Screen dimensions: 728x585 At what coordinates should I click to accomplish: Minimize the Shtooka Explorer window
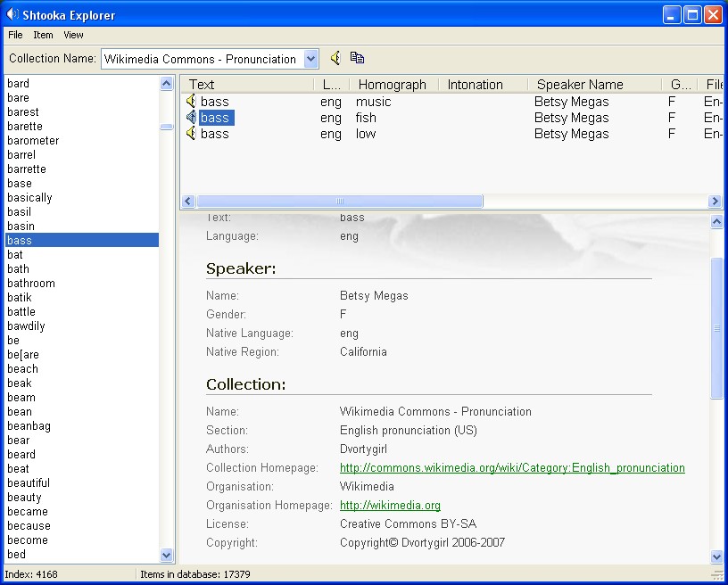coord(672,15)
